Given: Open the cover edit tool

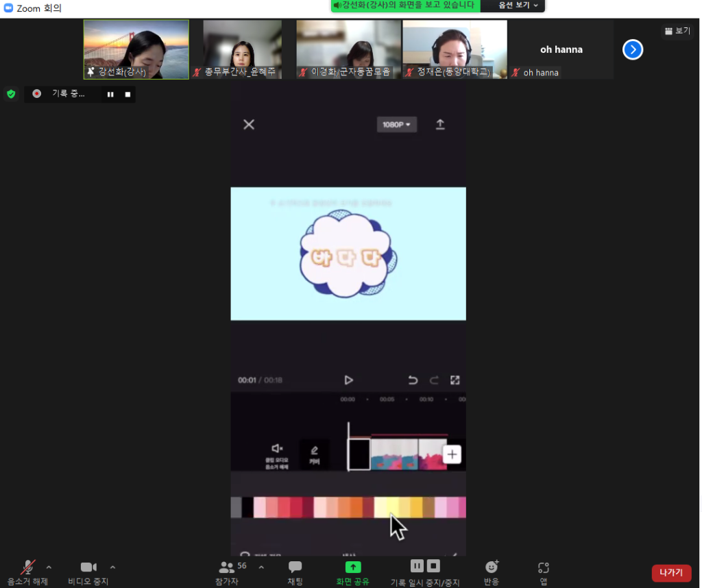Looking at the screenshot, I should click(315, 454).
